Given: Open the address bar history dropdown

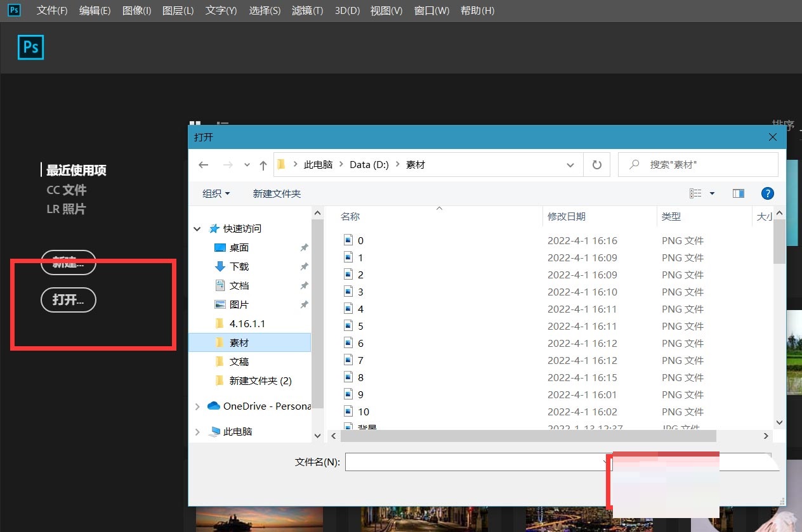Looking at the screenshot, I should tap(570, 164).
